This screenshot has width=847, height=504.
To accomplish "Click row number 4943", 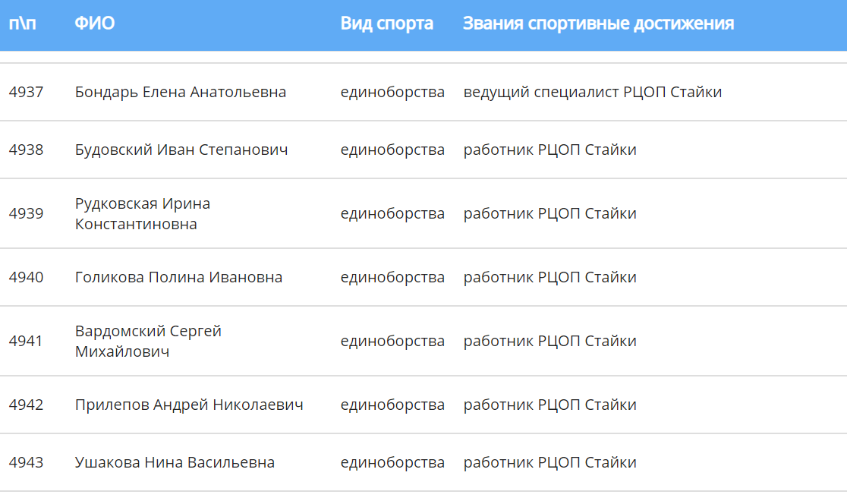I will point(26,462).
